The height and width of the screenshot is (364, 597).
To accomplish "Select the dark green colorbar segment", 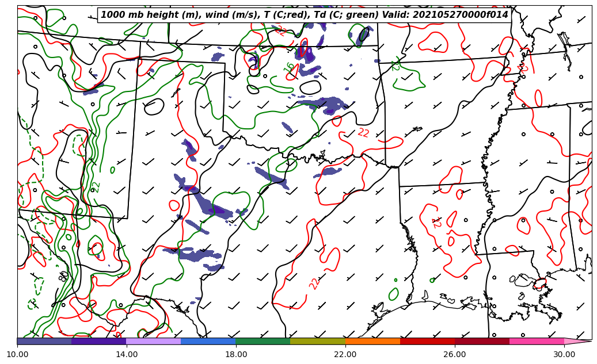I will coord(263,341).
